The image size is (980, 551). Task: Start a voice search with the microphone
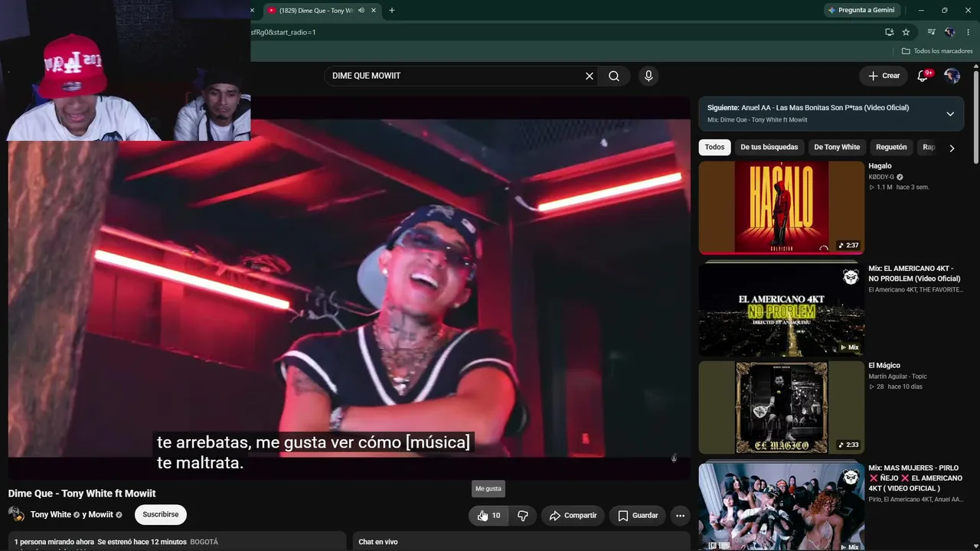[x=648, y=76]
